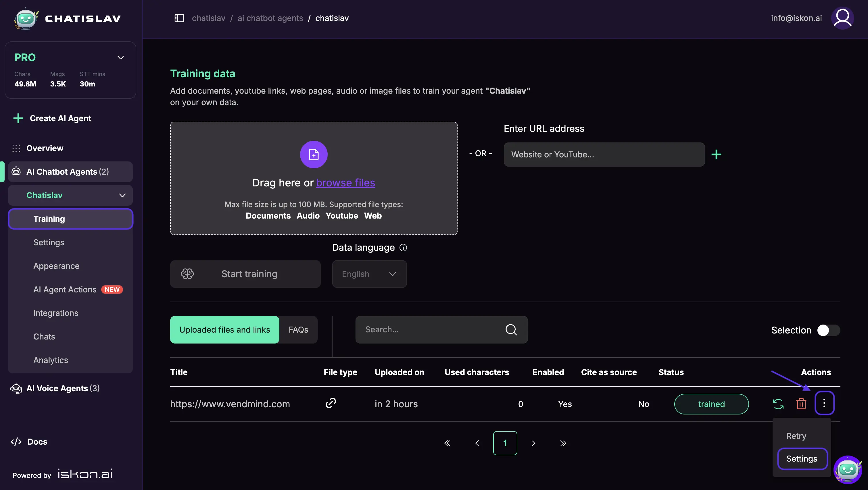This screenshot has width=868, height=490.
Task: Click the refresh icon for vendmind.com row
Action: point(778,404)
